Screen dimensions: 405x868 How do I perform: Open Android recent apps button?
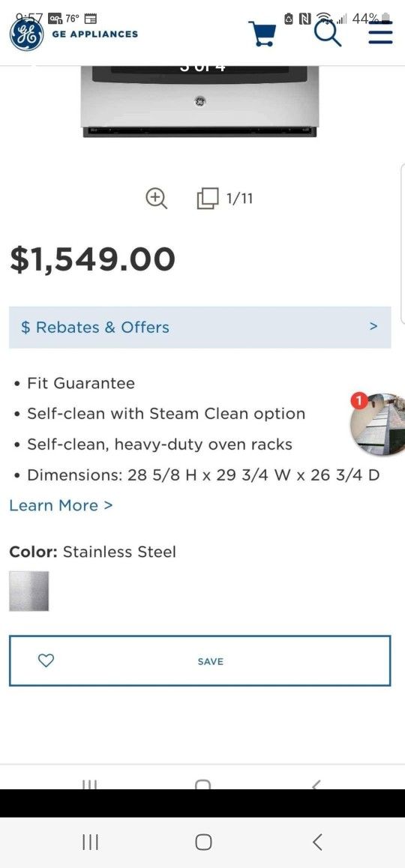[x=90, y=842]
